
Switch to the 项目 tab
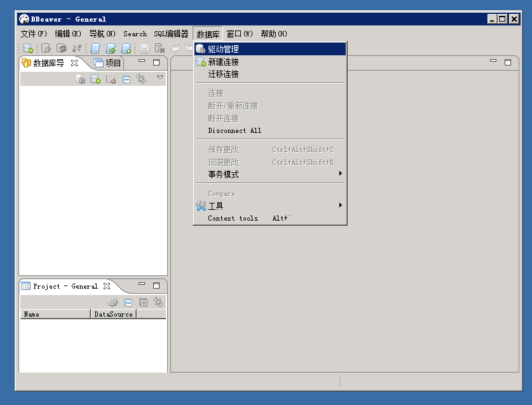[107, 63]
